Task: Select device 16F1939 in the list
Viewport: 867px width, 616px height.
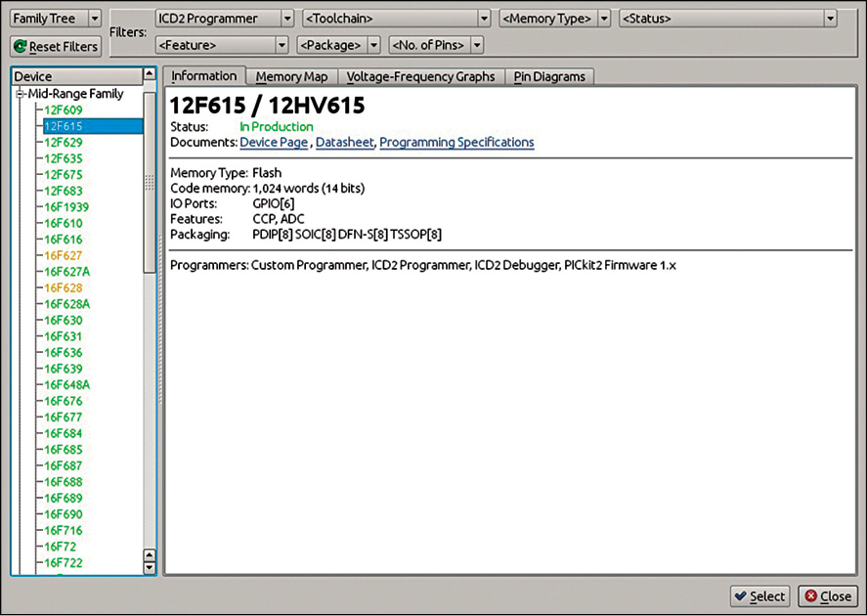Action: tap(66, 207)
